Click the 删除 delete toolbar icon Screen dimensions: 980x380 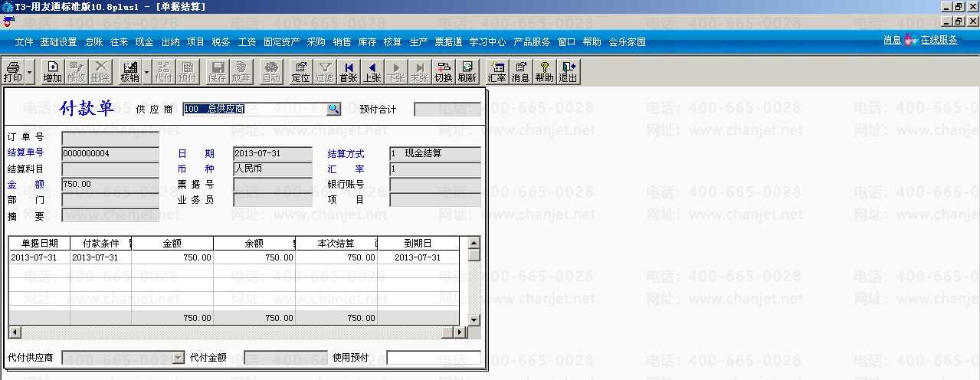click(100, 72)
